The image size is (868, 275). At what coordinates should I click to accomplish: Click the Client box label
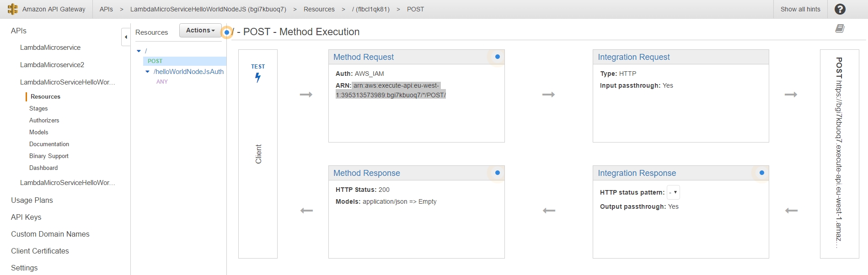click(x=258, y=154)
